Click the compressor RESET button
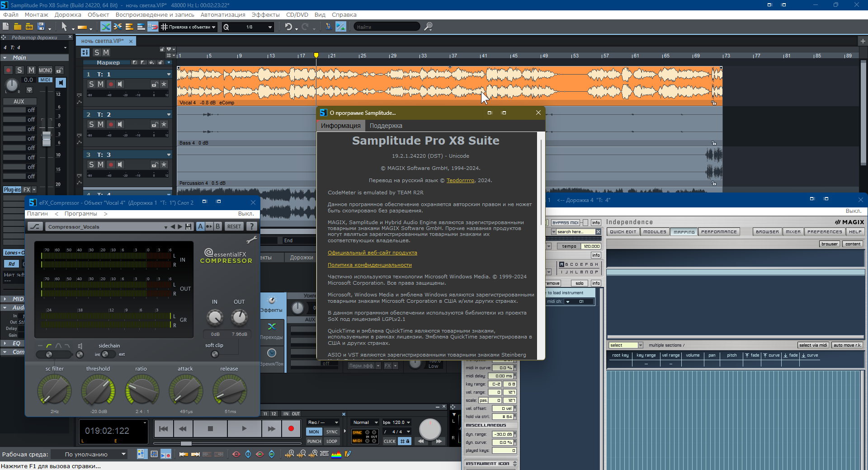This screenshot has width=868, height=470. coord(234,226)
